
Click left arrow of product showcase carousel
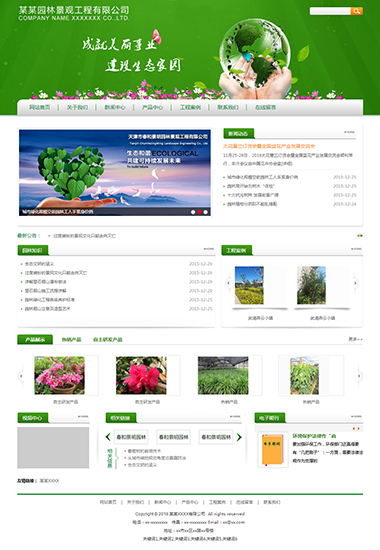pos(21,376)
